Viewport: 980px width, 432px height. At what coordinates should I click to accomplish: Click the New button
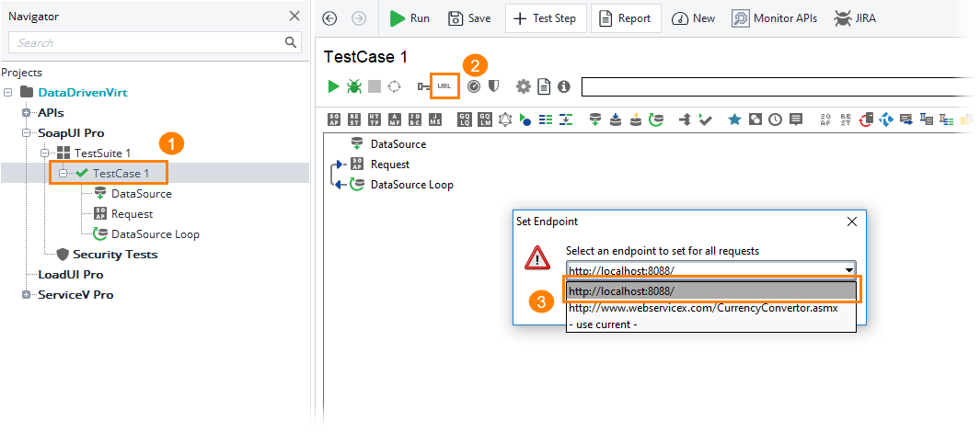pos(693,18)
